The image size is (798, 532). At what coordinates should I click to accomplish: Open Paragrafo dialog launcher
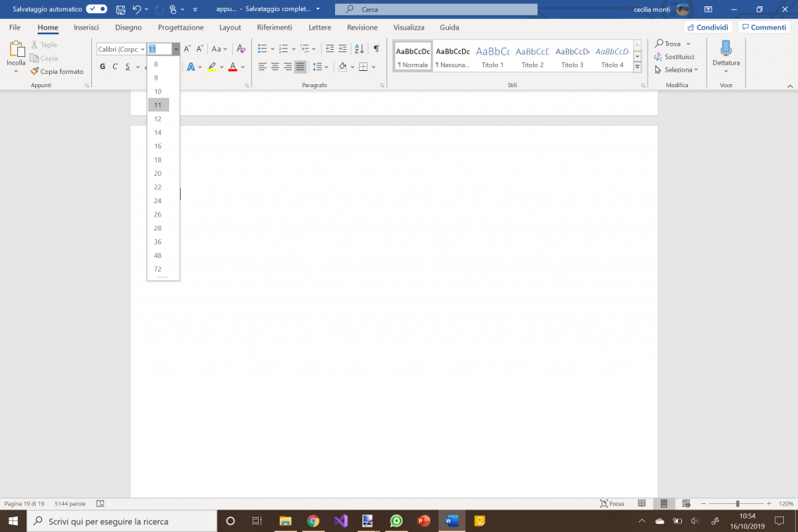coord(382,86)
